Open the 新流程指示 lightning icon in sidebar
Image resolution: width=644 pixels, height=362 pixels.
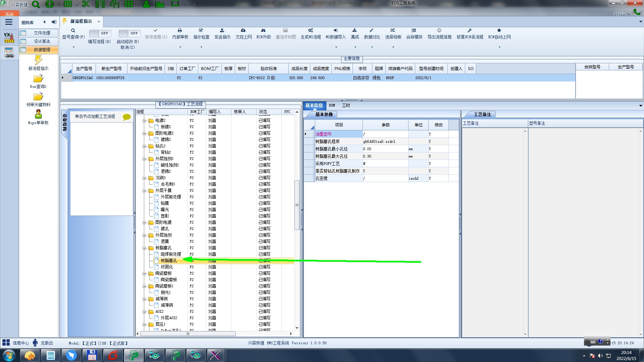pyautogui.click(x=38, y=60)
